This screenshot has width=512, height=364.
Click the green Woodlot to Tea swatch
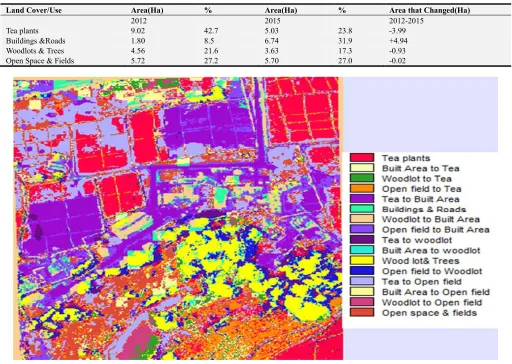pos(362,178)
